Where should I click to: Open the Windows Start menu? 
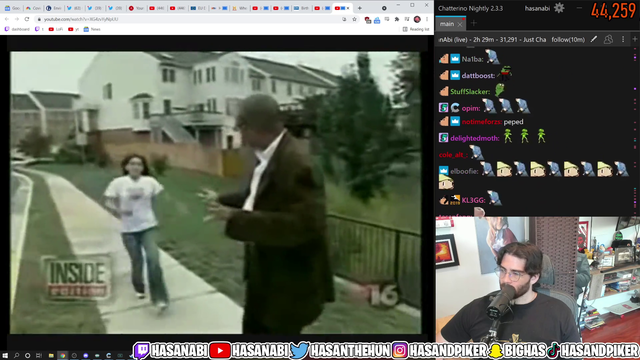[x=5, y=356]
